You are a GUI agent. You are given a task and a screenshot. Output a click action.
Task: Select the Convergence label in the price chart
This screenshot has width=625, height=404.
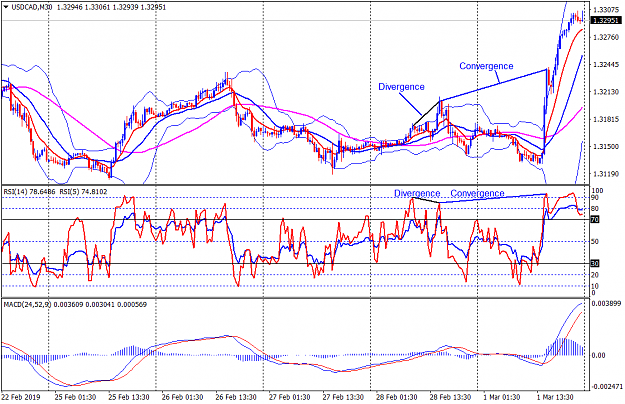click(486, 66)
